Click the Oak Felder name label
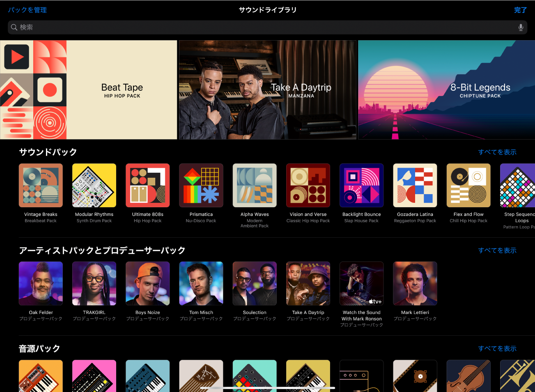535x392 pixels. [41, 312]
